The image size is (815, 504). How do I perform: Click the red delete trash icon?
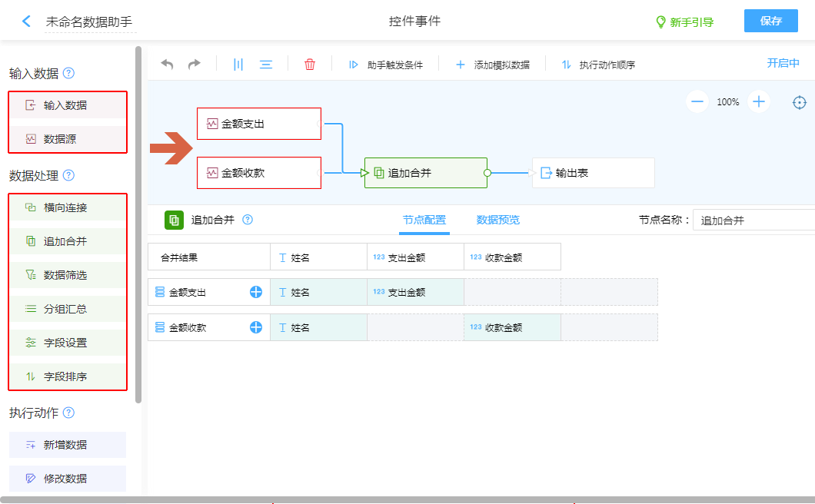[x=310, y=65]
